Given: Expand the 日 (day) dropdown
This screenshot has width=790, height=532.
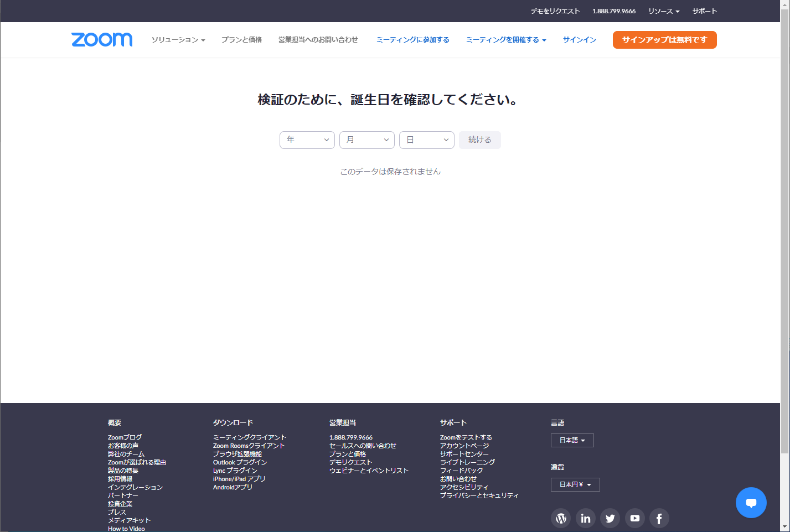Looking at the screenshot, I should coord(427,140).
